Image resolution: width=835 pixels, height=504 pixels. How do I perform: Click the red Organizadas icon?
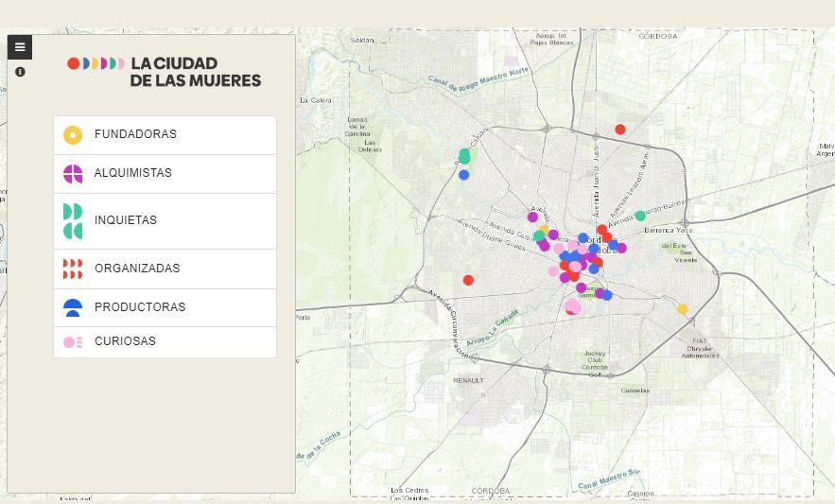pyautogui.click(x=73, y=269)
